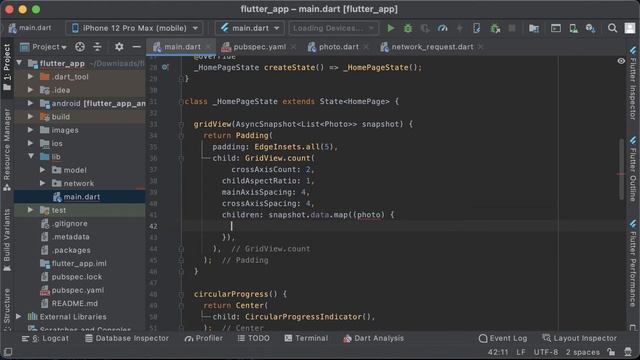This screenshot has height=360, width=640.
Task: Expand the network folder
Action: click(42, 183)
